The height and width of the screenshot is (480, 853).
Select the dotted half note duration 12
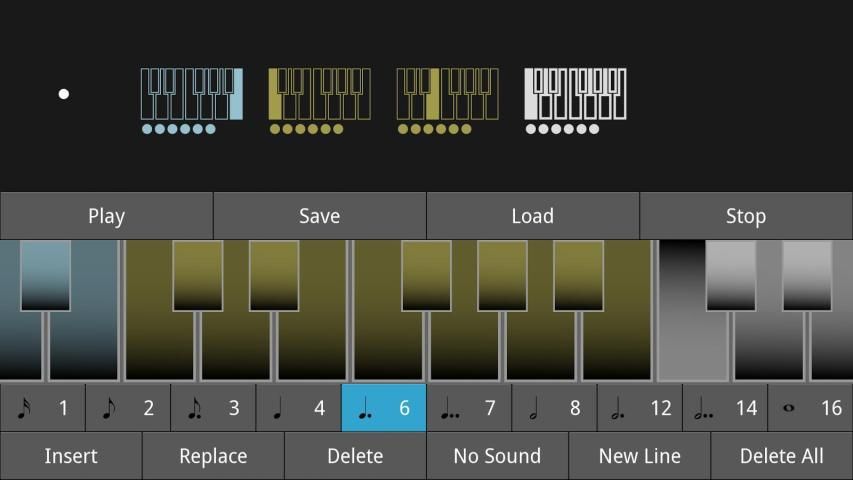pyautogui.click(x=640, y=408)
